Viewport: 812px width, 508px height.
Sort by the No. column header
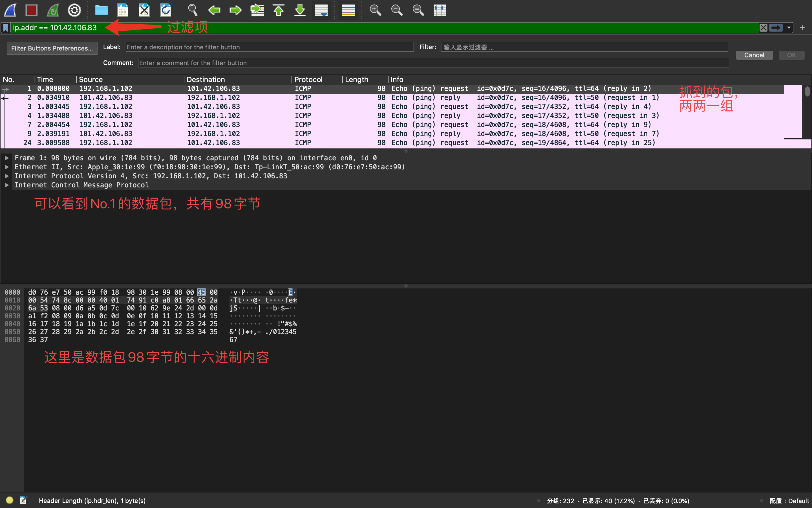[17, 80]
